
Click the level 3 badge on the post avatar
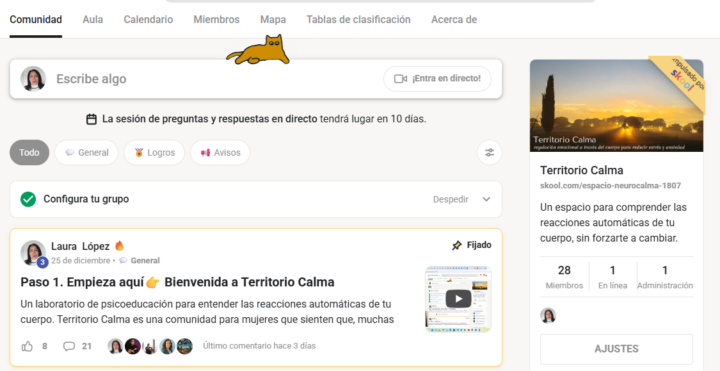pyautogui.click(x=42, y=262)
